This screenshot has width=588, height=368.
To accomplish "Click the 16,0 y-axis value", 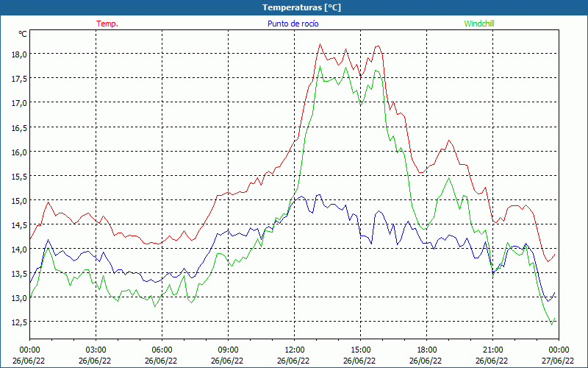I will click(x=20, y=152).
